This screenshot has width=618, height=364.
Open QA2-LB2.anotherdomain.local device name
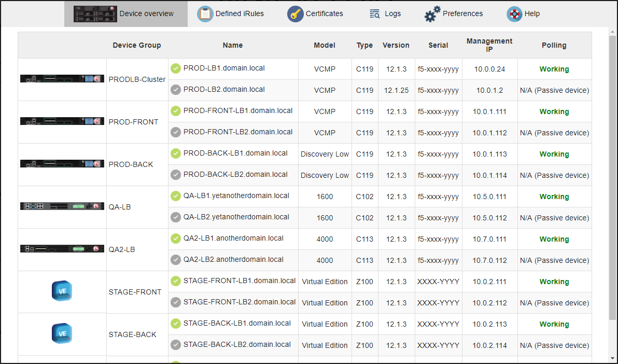pos(233,259)
